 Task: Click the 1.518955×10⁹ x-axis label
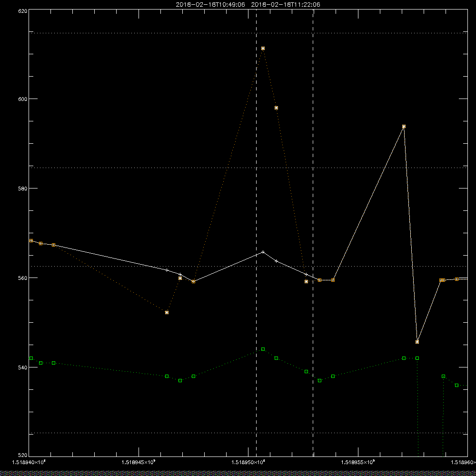[x=358, y=462]
